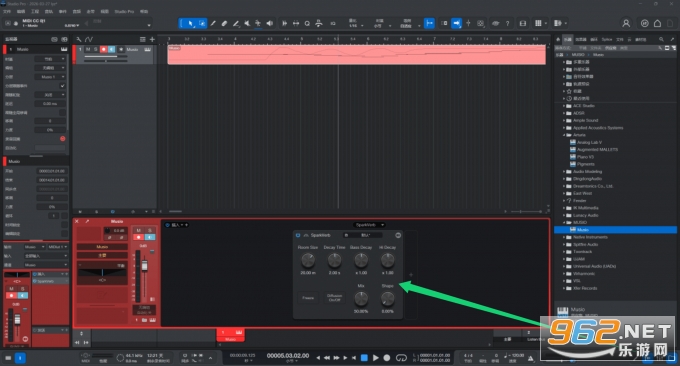Click the question mark help icon

[x=507, y=23]
